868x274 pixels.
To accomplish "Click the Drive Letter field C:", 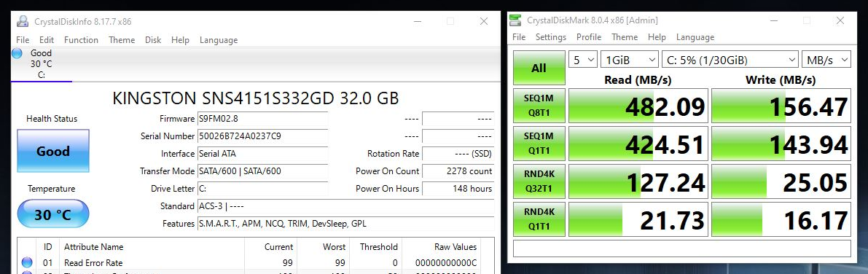I will (x=262, y=189).
